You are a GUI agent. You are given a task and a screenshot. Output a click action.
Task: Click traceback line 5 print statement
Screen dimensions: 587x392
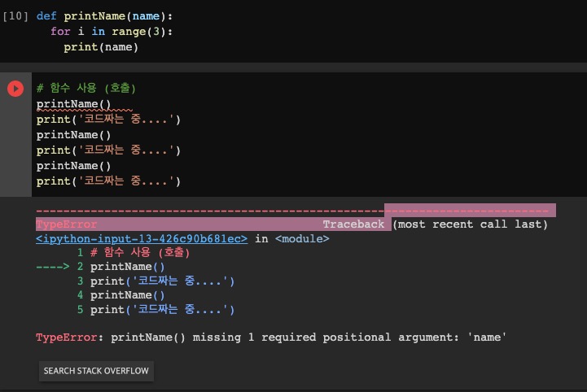pos(163,309)
